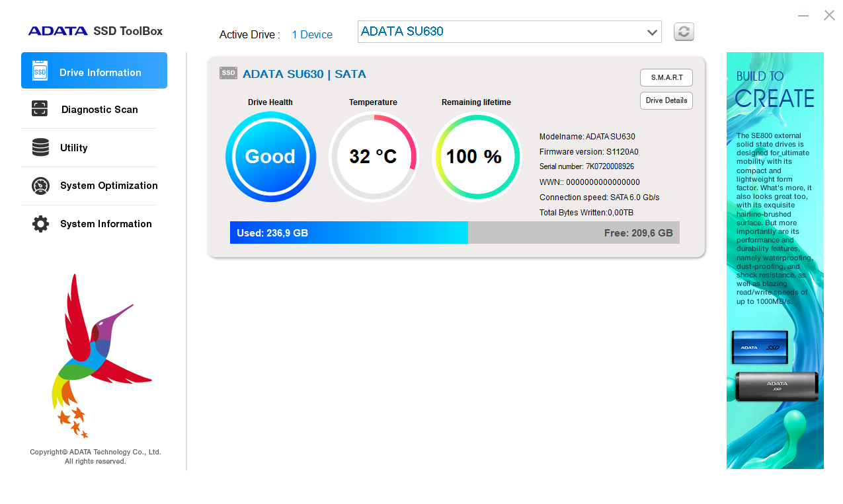Click the SSD icon beside ADATA SU630 title

click(228, 73)
